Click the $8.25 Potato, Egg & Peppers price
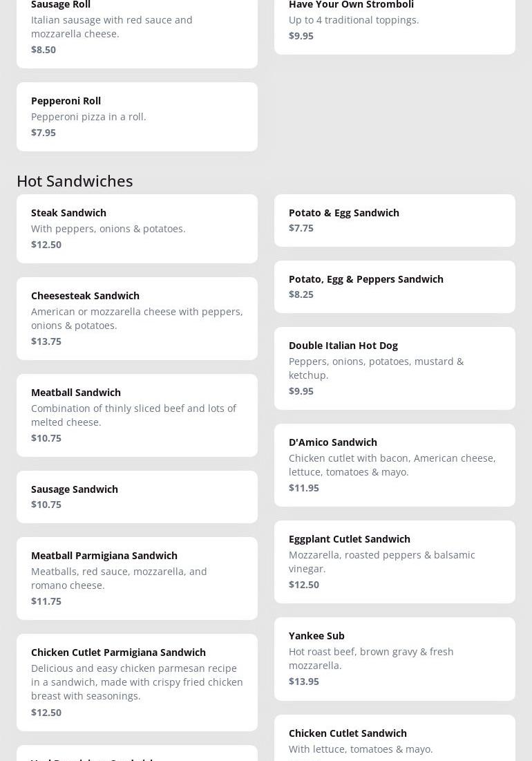This screenshot has width=532, height=761. pyautogui.click(x=301, y=294)
